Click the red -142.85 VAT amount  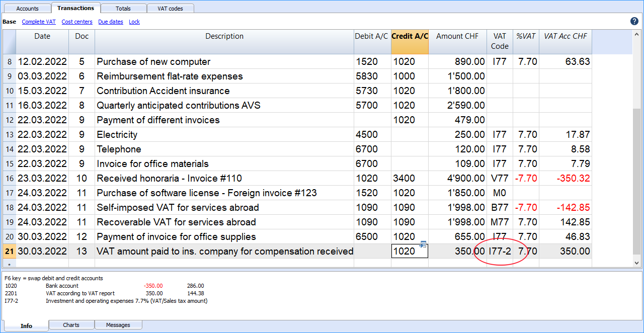pos(566,208)
